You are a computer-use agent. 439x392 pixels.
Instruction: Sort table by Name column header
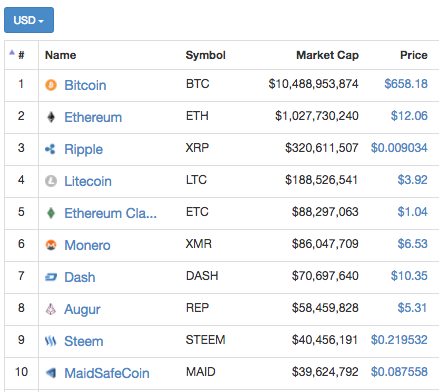tap(61, 55)
